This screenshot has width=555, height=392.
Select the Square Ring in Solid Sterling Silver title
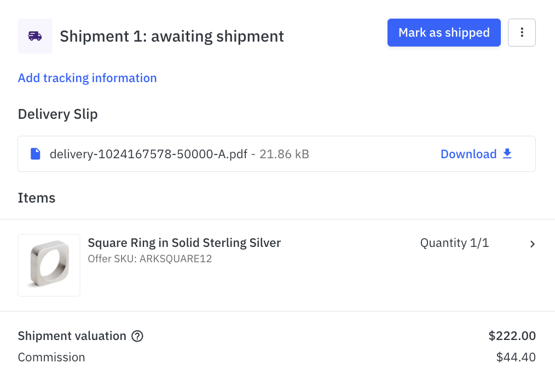184,243
